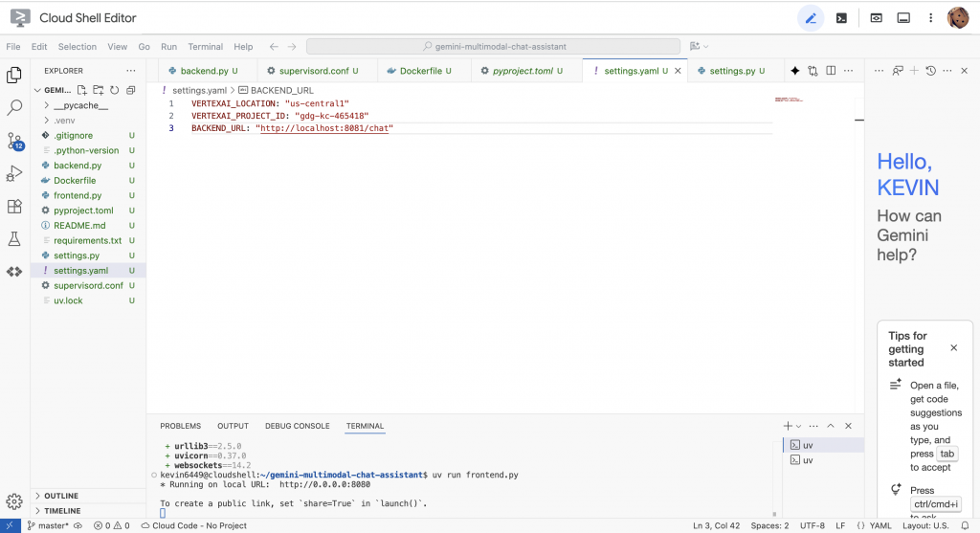The width and height of the screenshot is (980, 533).
Task: Select the second uv terminal session
Action: click(823, 460)
